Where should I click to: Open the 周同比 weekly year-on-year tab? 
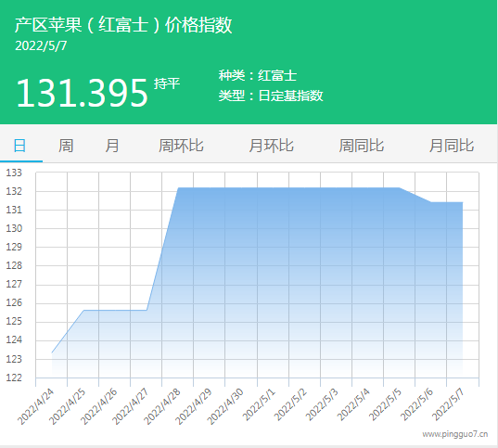pyautogui.click(x=361, y=146)
